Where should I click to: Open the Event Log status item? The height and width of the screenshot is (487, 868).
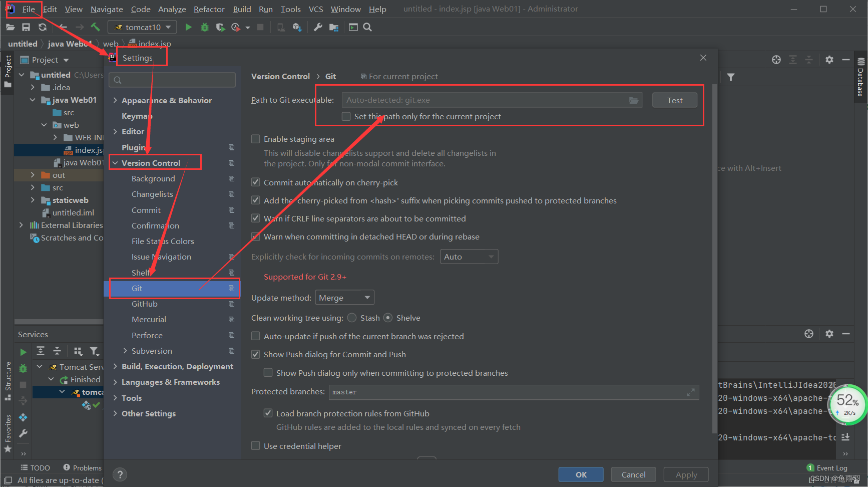click(827, 468)
